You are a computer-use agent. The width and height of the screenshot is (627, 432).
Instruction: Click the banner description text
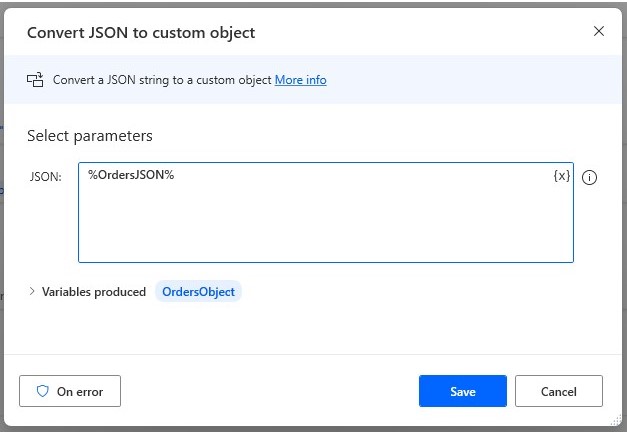coord(160,80)
